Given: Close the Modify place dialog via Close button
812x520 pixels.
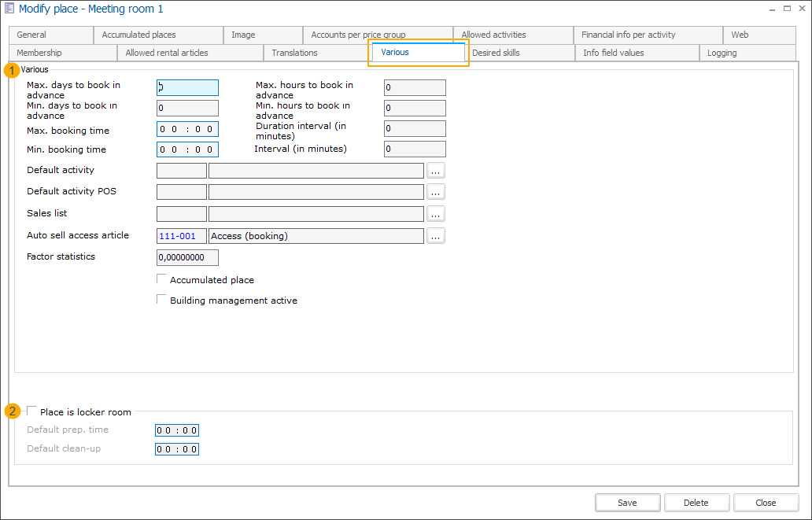Looking at the screenshot, I should 765,502.
